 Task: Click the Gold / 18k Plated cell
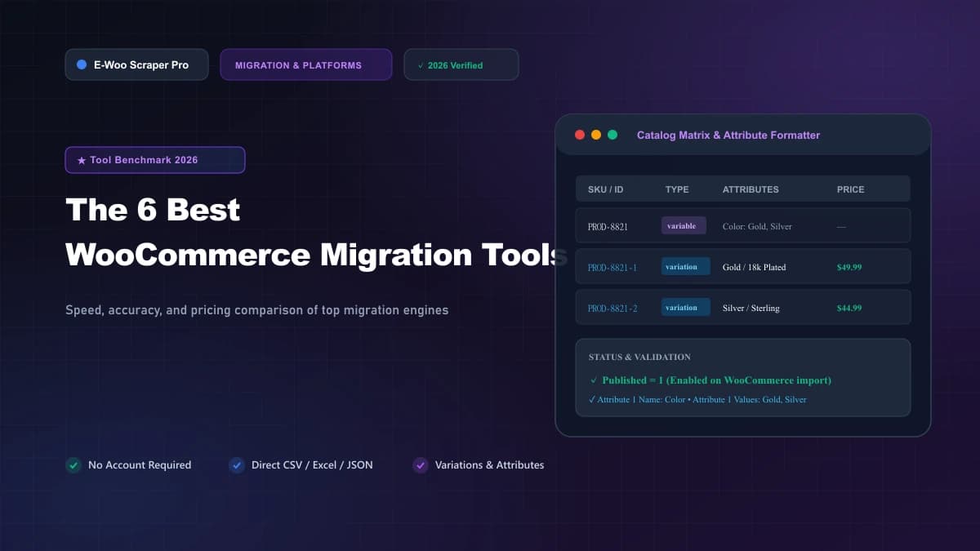point(754,267)
